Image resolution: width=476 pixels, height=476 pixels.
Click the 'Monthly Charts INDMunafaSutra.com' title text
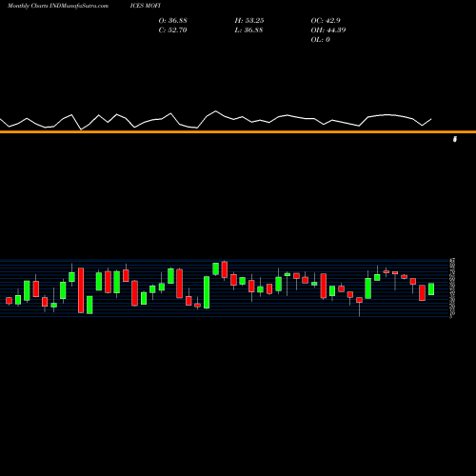tap(58, 6)
